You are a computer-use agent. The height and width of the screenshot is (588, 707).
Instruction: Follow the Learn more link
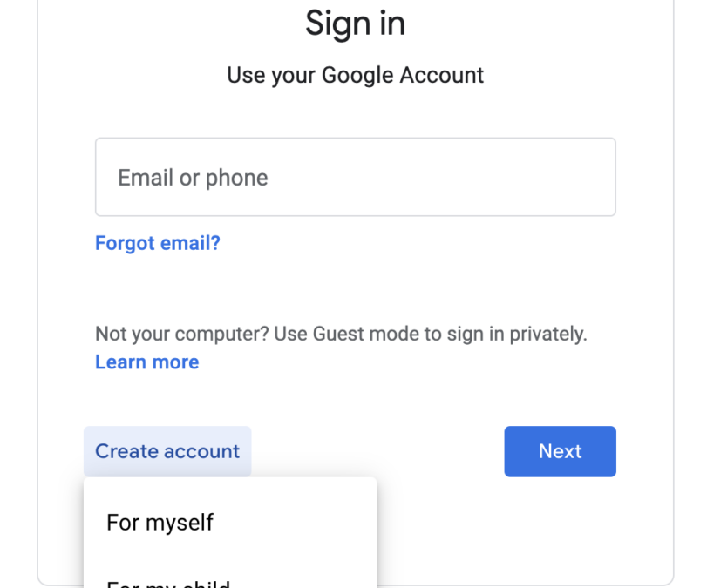click(146, 362)
